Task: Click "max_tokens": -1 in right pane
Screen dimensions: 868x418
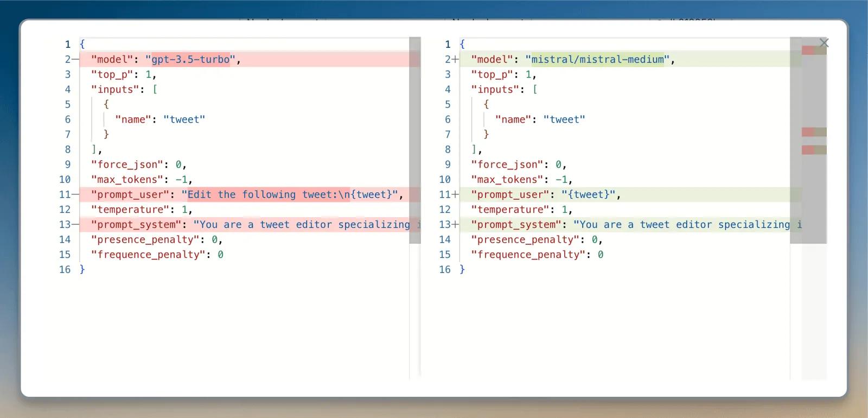Action: pos(522,179)
